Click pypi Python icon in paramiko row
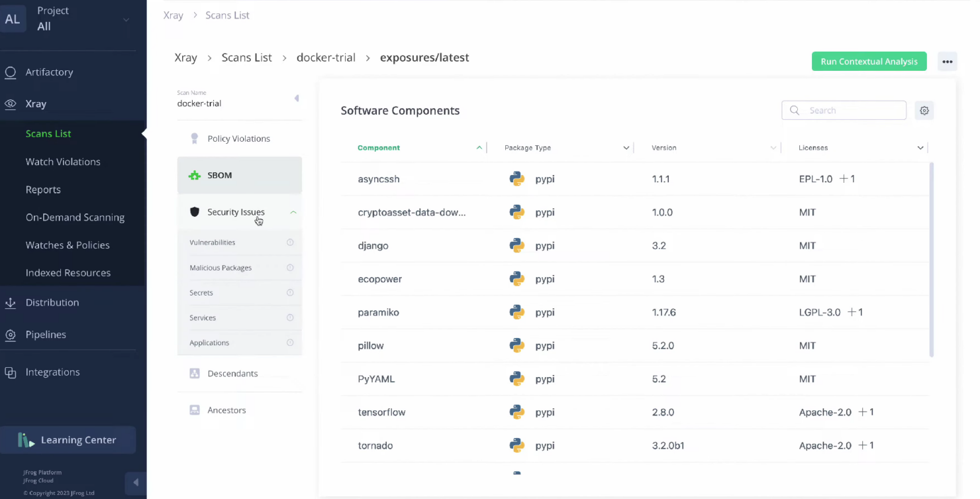 (517, 312)
